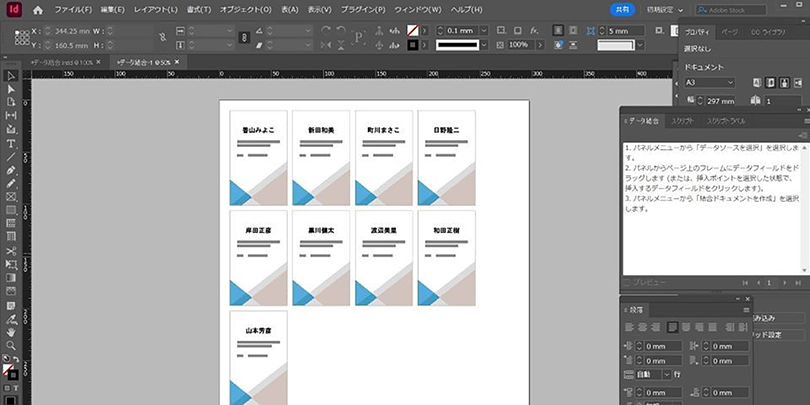Switch to the スクリプト tab
Image resolution: width=810 pixels, height=405 pixels.
[683, 120]
